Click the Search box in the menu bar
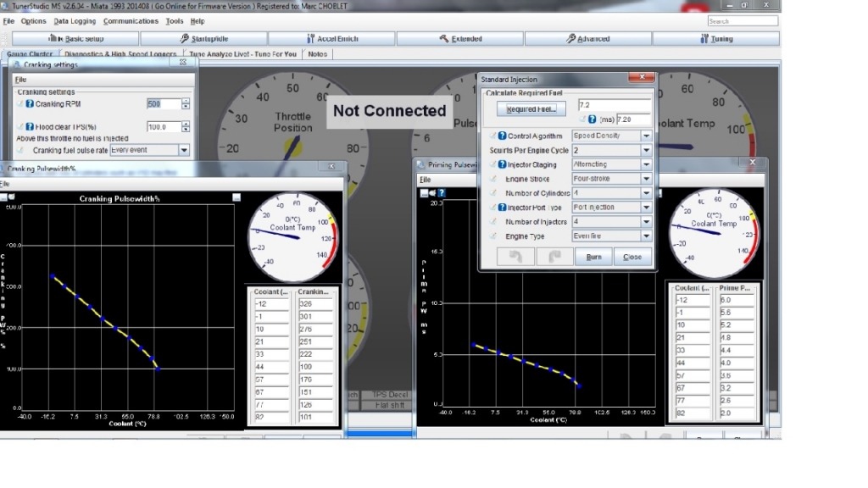This screenshot has width=868, height=488. pyautogui.click(x=743, y=21)
